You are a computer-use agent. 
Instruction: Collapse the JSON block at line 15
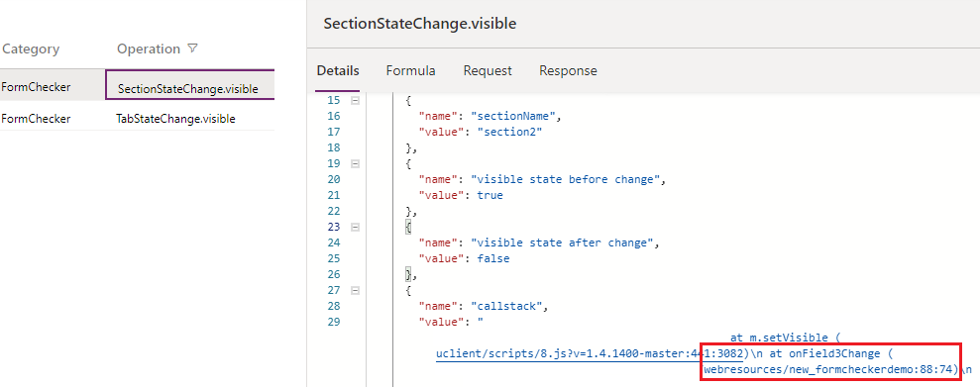355,101
